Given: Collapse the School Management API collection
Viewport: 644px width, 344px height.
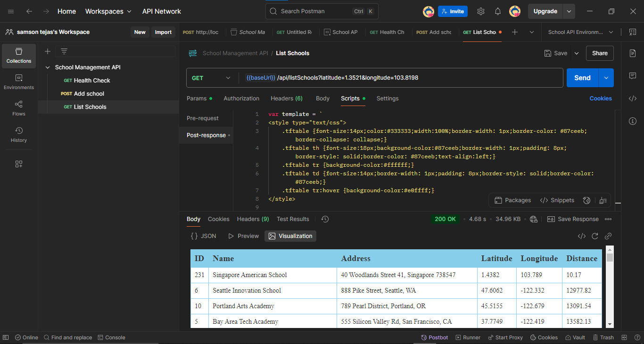Looking at the screenshot, I should tap(48, 67).
